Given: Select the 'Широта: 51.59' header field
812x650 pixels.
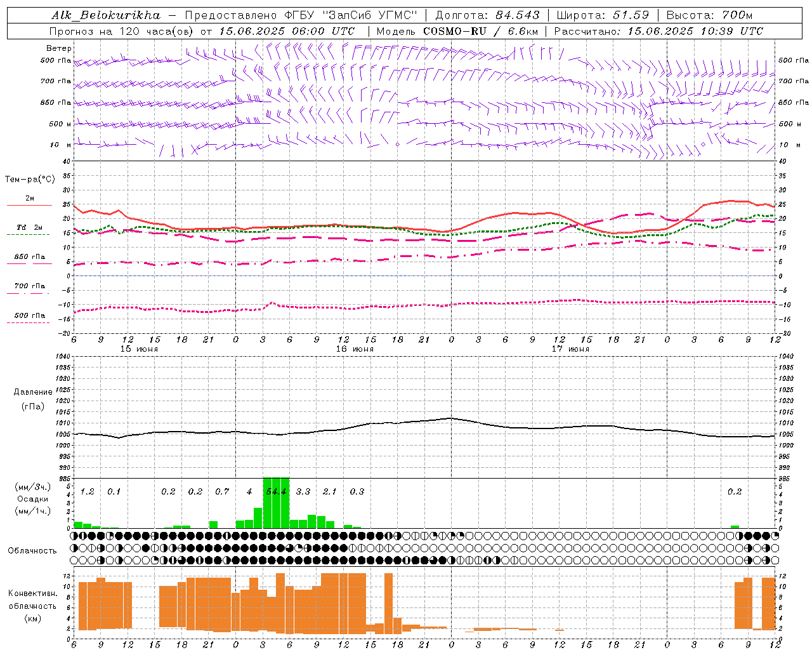Looking at the screenshot, I should pos(603,15).
